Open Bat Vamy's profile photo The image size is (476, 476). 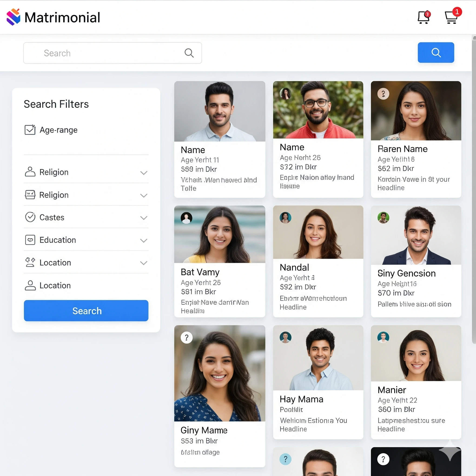point(219,234)
